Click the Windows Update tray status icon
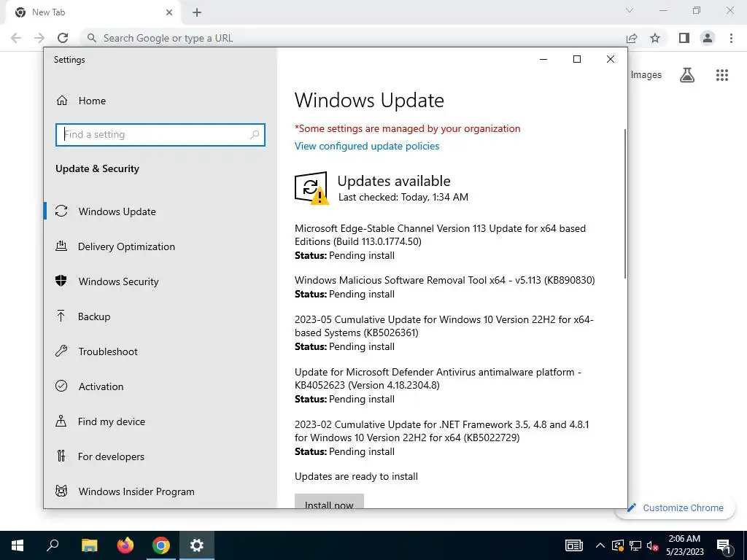 [x=618, y=545]
